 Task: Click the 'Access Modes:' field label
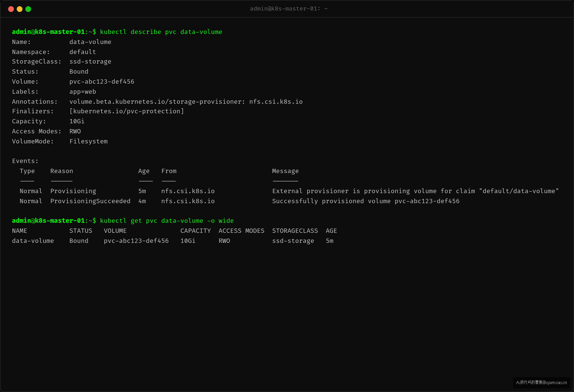(37, 131)
